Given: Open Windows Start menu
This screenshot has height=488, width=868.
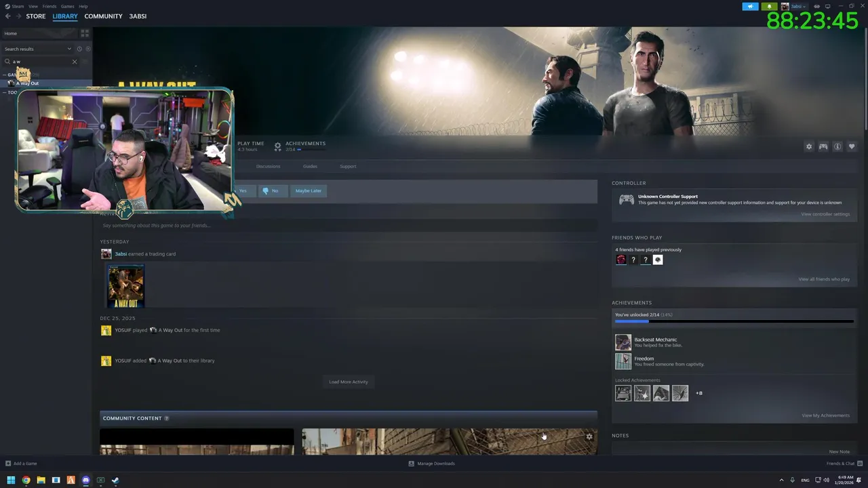Looking at the screenshot, I should click(x=11, y=480).
